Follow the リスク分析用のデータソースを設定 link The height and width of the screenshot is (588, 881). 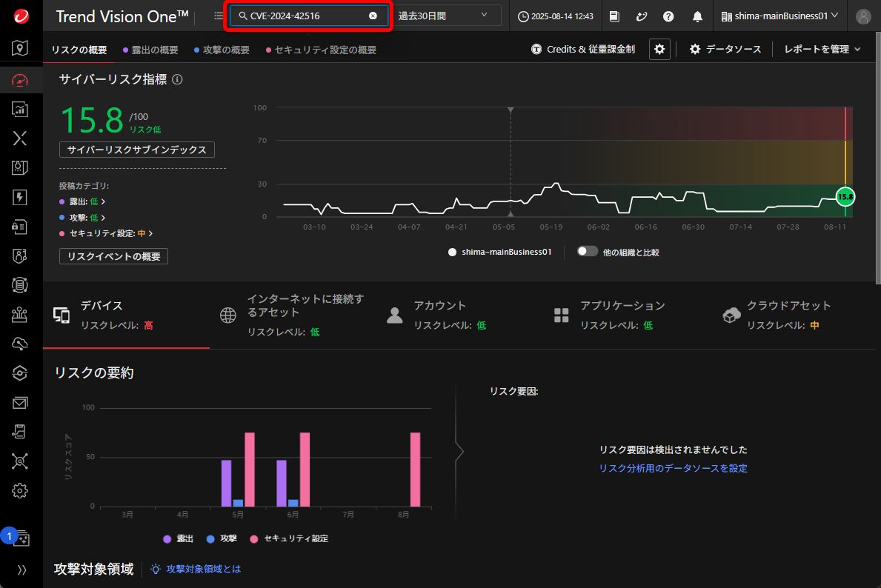click(673, 468)
